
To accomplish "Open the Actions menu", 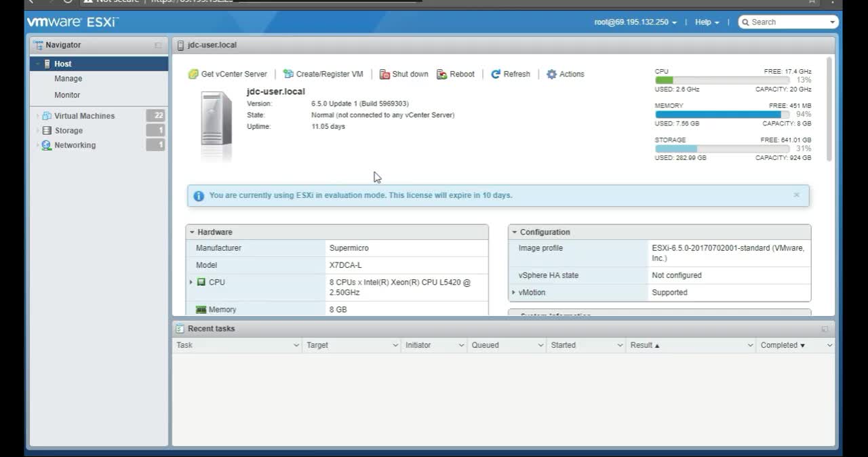I will pyautogui.click(x=566, y=74).
